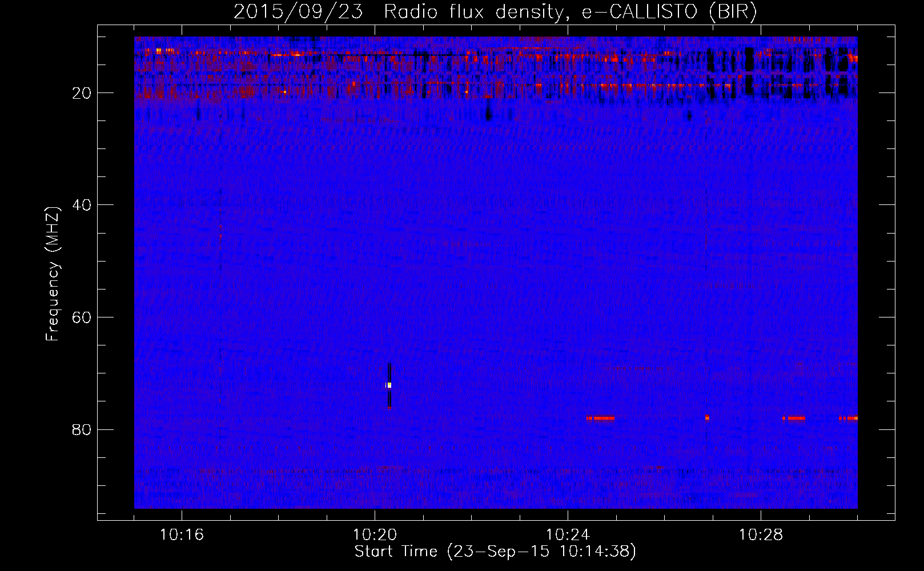This screenshot has width=924, height=571.
Task: Click the 'Start Time (23-Sep-15 10:14:38)' label
Action: click(495, 552)
